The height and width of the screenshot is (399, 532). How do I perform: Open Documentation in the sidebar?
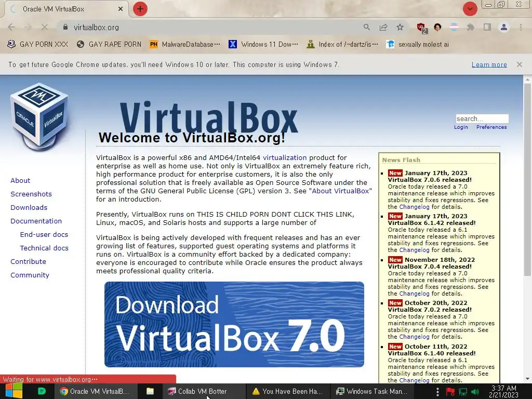point(36,221)
